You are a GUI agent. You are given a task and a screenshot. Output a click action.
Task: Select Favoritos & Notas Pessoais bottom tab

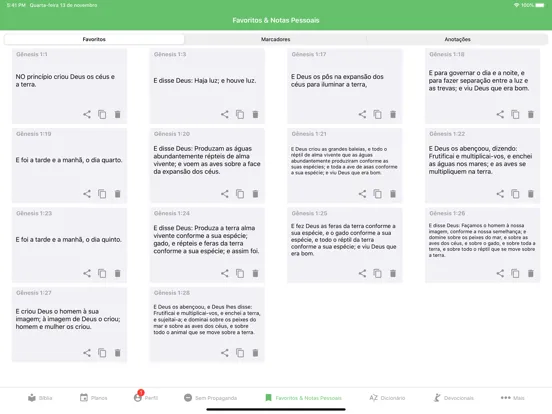(x=303, y=398)
